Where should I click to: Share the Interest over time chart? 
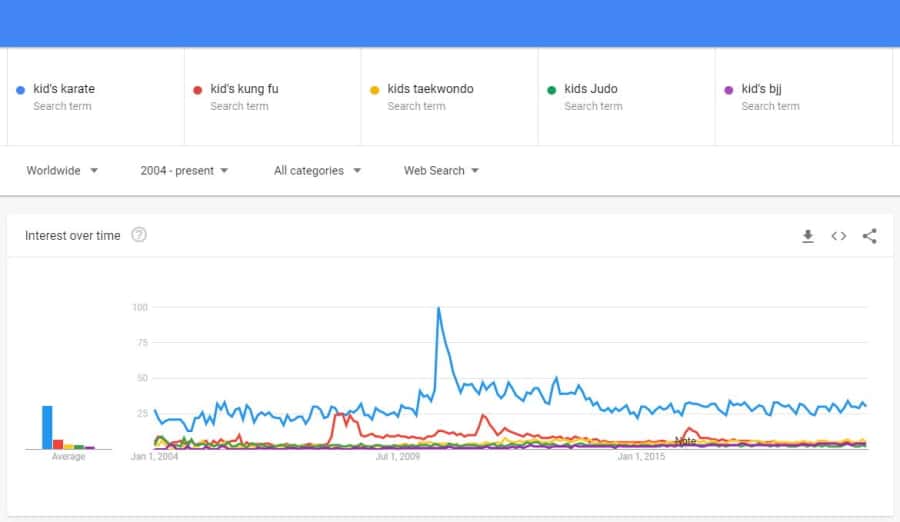pos(870,236)
